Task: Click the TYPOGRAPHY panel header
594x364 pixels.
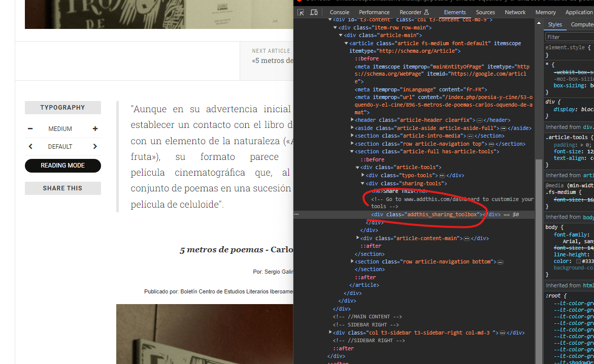Action: coord(63,108)
